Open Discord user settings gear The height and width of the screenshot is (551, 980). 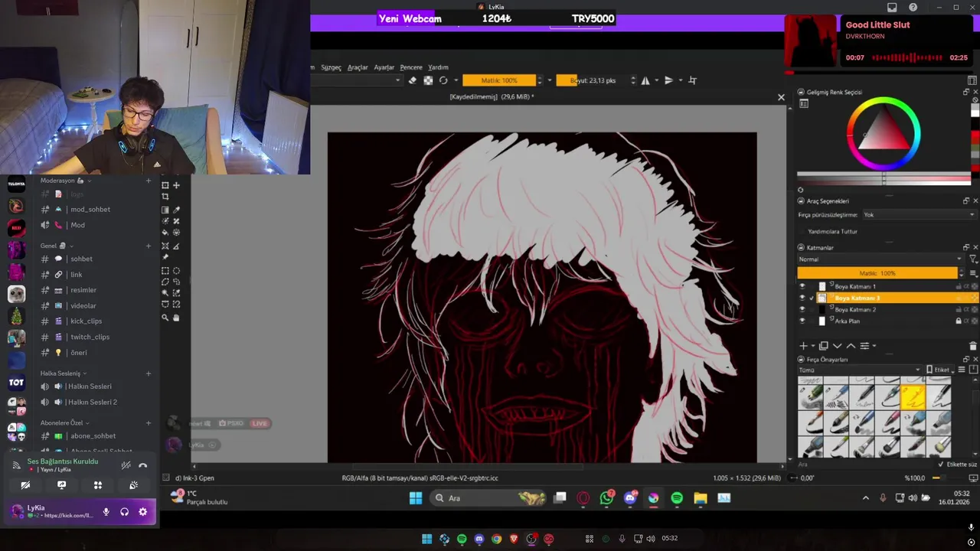pyautogui.click(x=142, y=512)
